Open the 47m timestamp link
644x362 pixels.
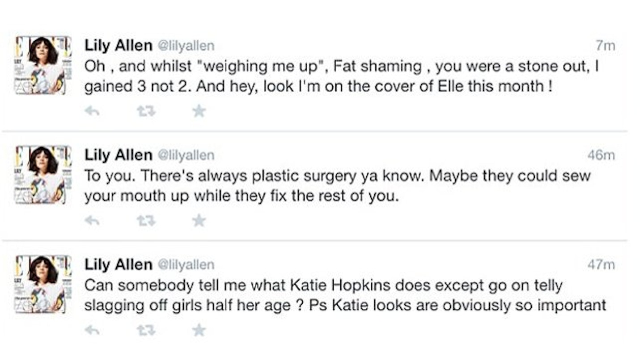[x=602, y=265]
